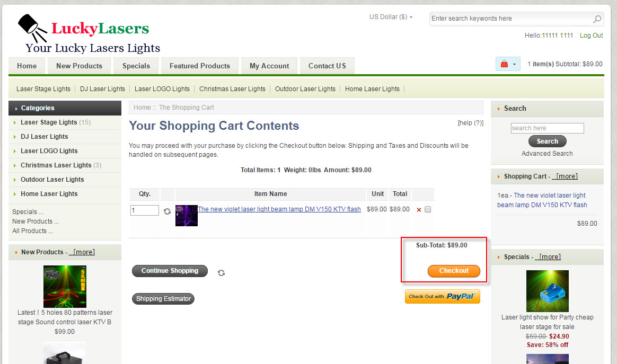
Task: Open the My Account tab
Action: pos(269,66)
